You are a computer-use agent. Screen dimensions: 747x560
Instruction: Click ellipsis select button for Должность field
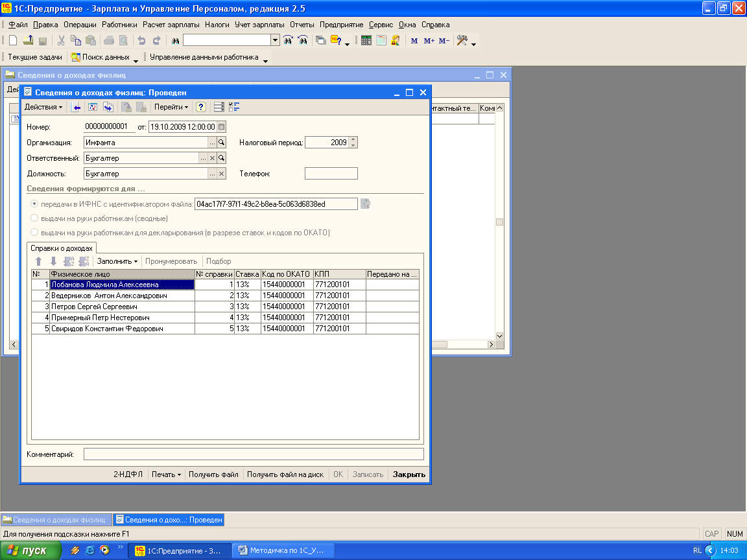click(x=213, y=174)
